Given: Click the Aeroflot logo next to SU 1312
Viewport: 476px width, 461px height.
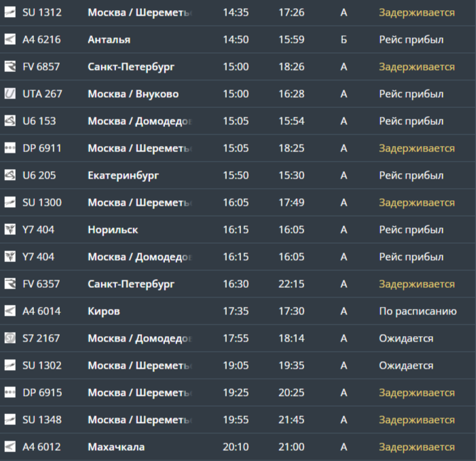Looking at the screenshot, I should (x=10, y=12).
